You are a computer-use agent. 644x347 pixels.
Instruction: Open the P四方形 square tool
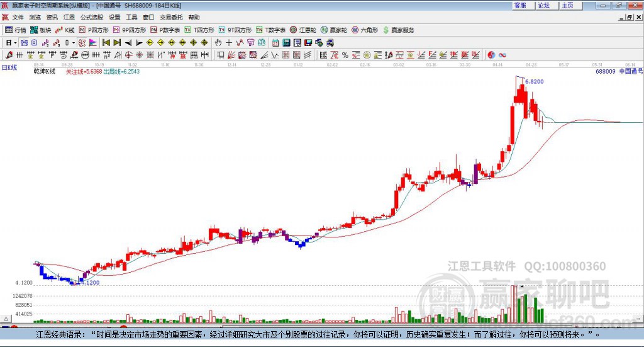pos(94,30)
